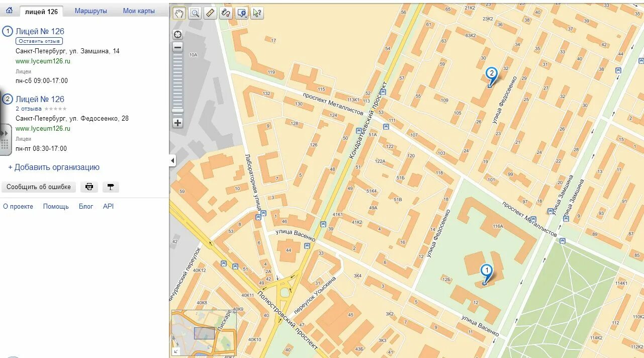
Task: Click address Санкт-Петербург, ул. Замшина, 14
Action: [x=67, y=51]
